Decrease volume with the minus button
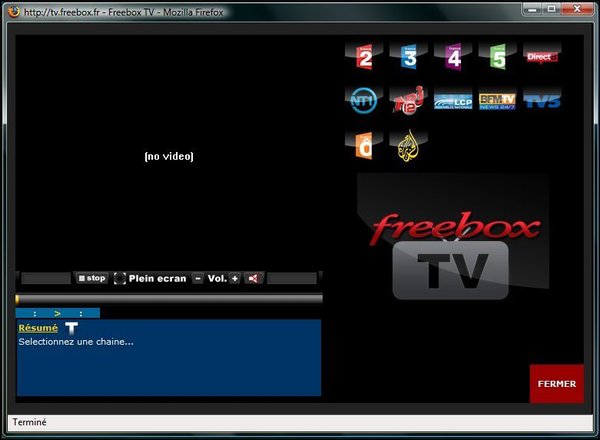The image size is (600, 440). (198, 278)
